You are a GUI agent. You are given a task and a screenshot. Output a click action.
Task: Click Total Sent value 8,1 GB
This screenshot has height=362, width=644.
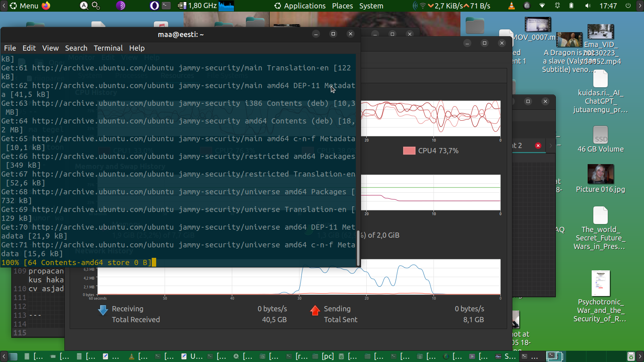point(473,320)
